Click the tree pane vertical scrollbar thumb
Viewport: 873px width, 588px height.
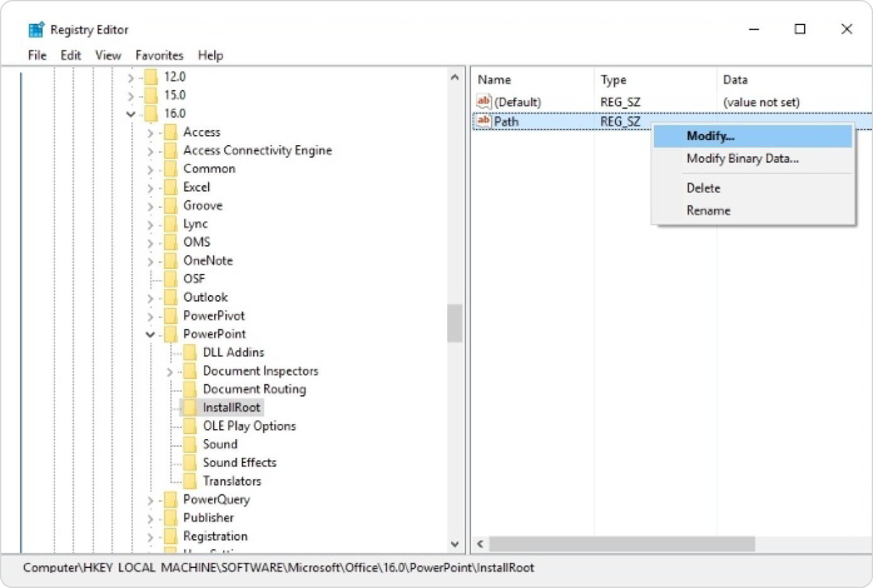(455, 324)
